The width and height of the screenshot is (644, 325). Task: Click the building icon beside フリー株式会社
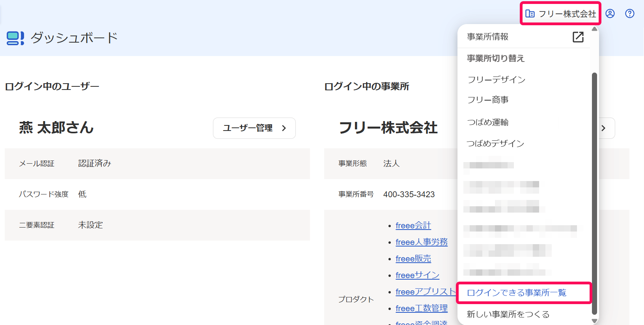click(x=530, y=14)
